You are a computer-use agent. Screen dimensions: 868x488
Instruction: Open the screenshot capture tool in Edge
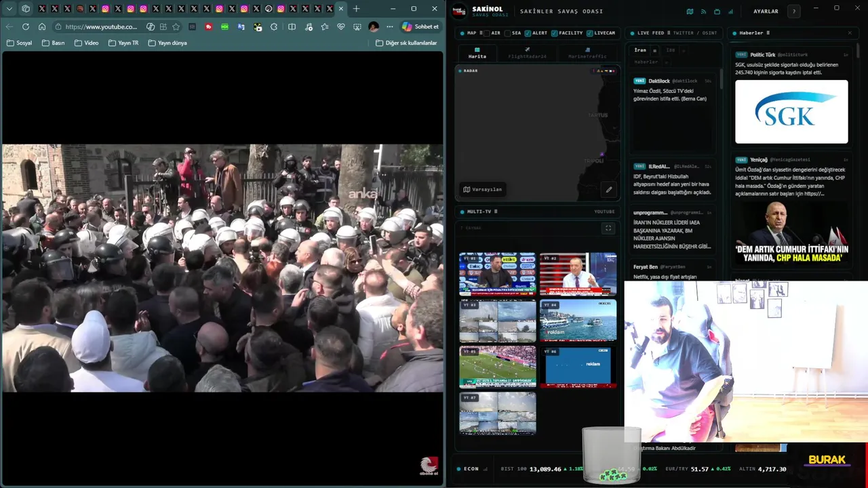[x=357, y=26]
